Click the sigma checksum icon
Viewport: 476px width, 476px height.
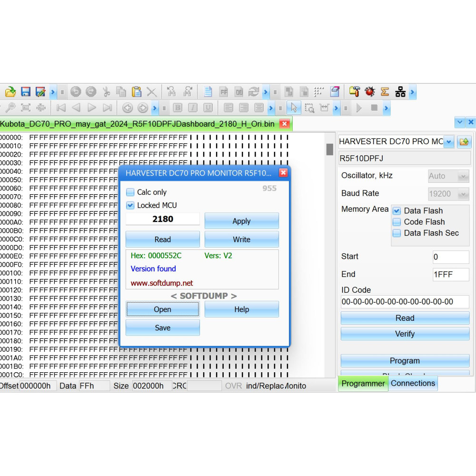[385, 92]
